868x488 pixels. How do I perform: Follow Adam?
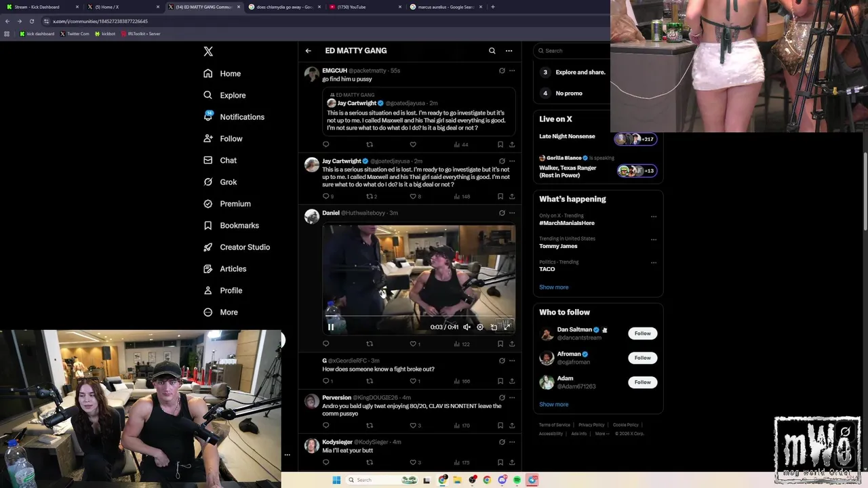coord(642,382)
